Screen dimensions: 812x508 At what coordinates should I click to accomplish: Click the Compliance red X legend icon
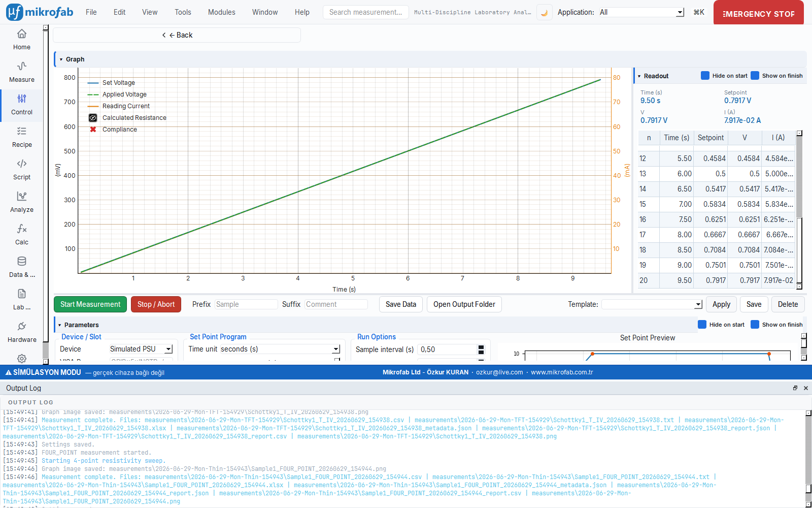(93, 130)
